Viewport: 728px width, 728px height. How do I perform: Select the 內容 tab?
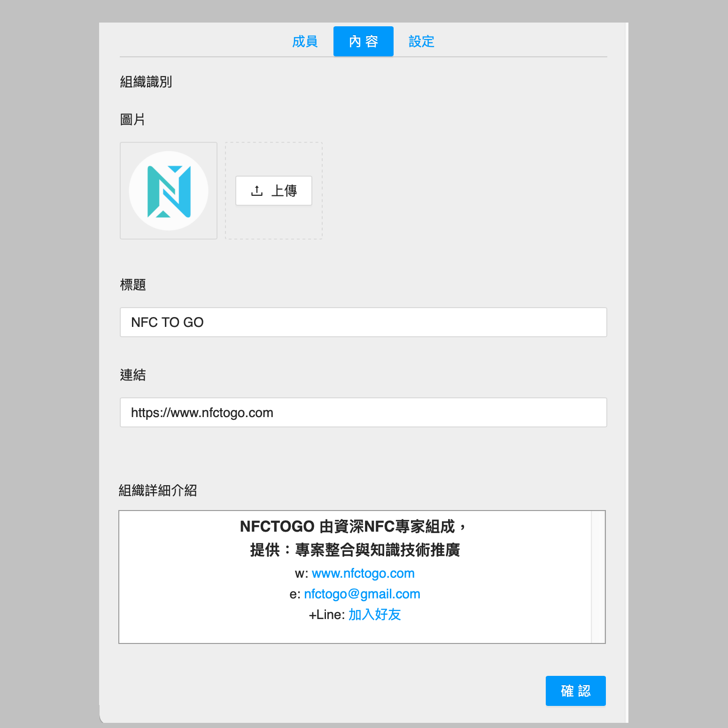(364, 41)
